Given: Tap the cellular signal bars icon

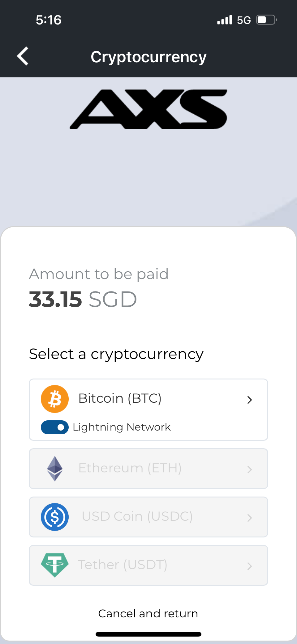Looking at the screenshot, I should (x=225, y=20).
